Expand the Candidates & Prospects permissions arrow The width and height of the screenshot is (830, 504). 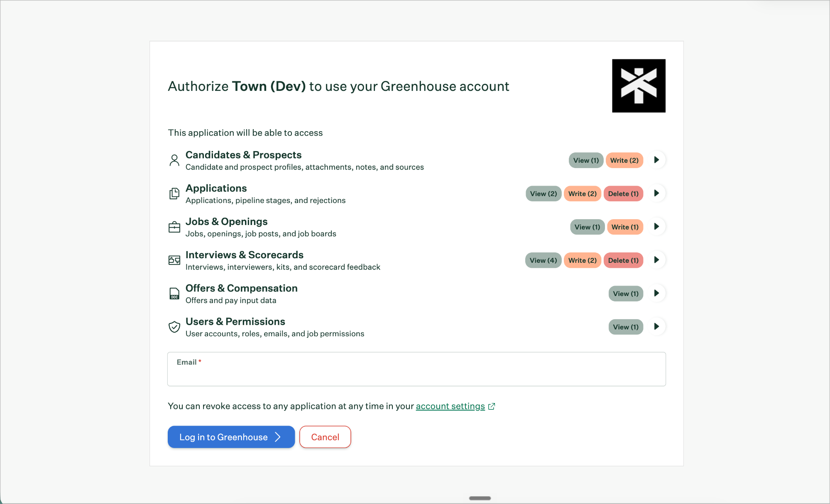[x=656, y=160]
